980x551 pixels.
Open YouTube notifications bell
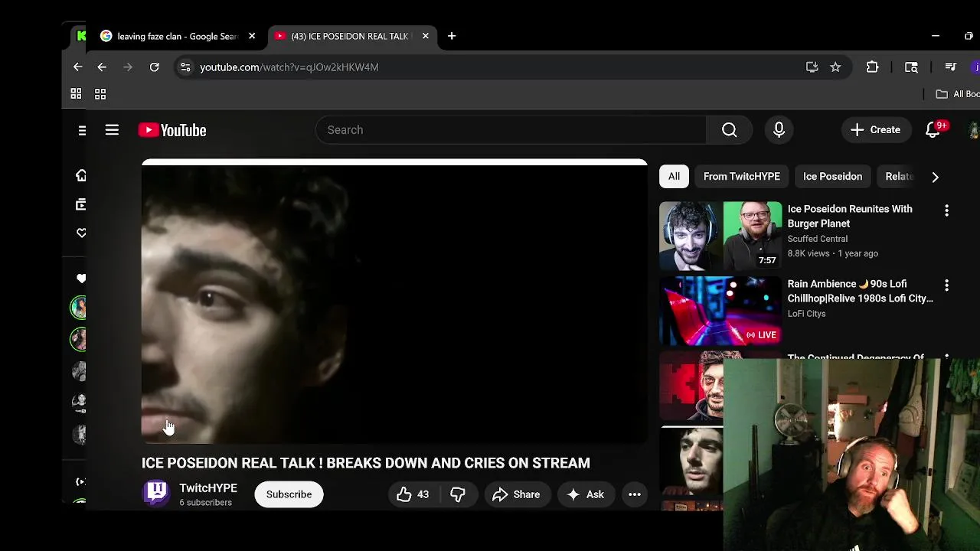[x=933, y=130]
